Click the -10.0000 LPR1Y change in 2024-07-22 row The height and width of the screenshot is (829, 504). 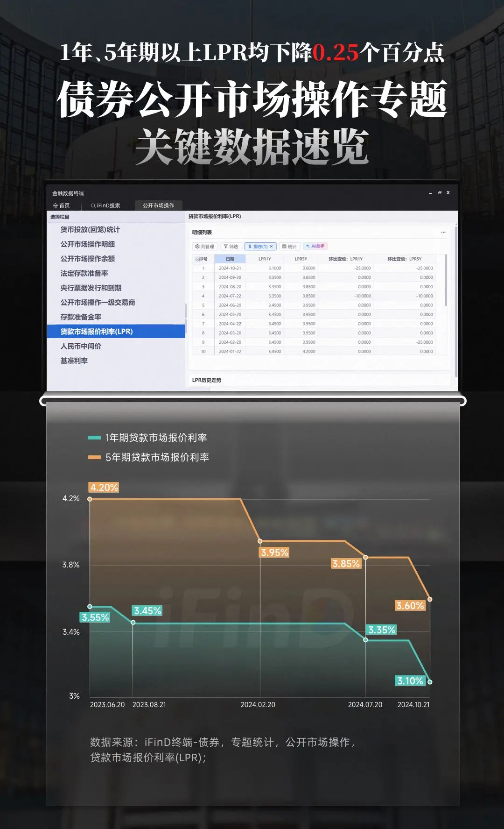coord(362,296)
